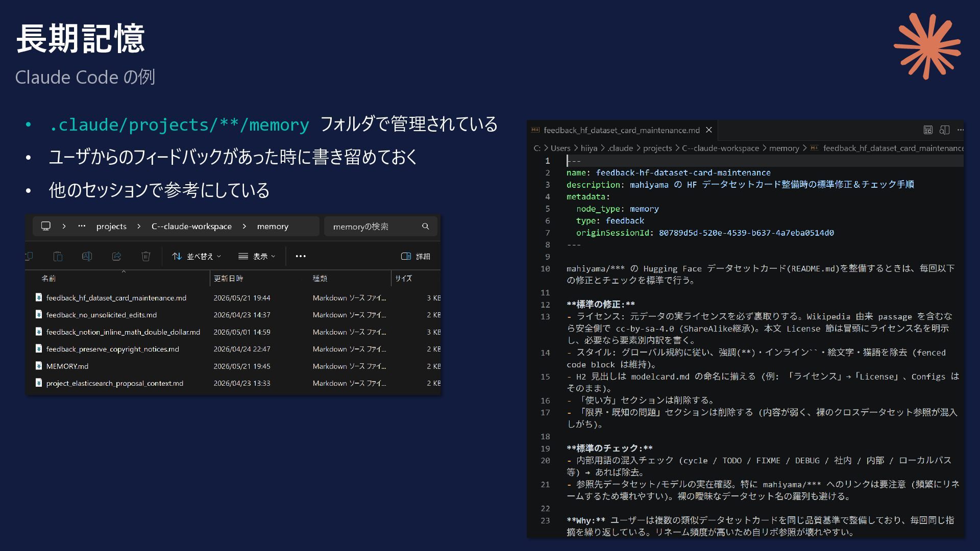Viewport: 980px width, 551px height.
Task: Open the More Actions ellipsis in editor toolbar
Action: click(960, 130)
